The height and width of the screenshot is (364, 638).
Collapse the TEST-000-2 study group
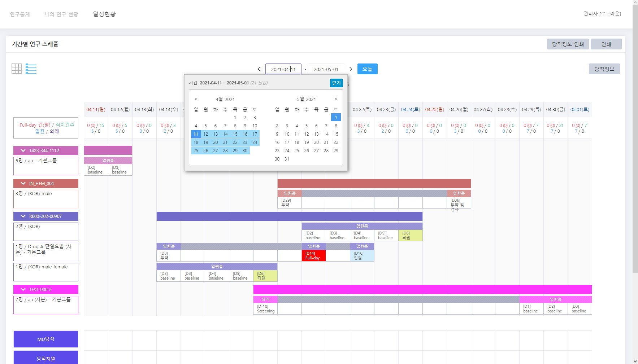[x=23, y=290]
